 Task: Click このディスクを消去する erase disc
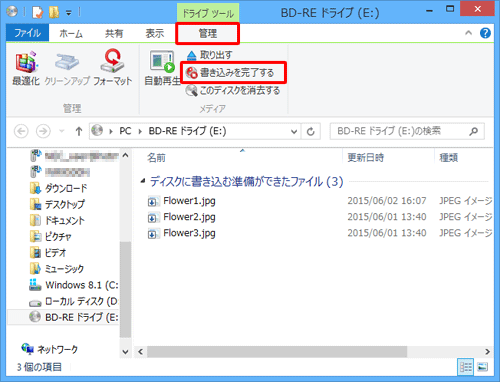pos(233,90)
